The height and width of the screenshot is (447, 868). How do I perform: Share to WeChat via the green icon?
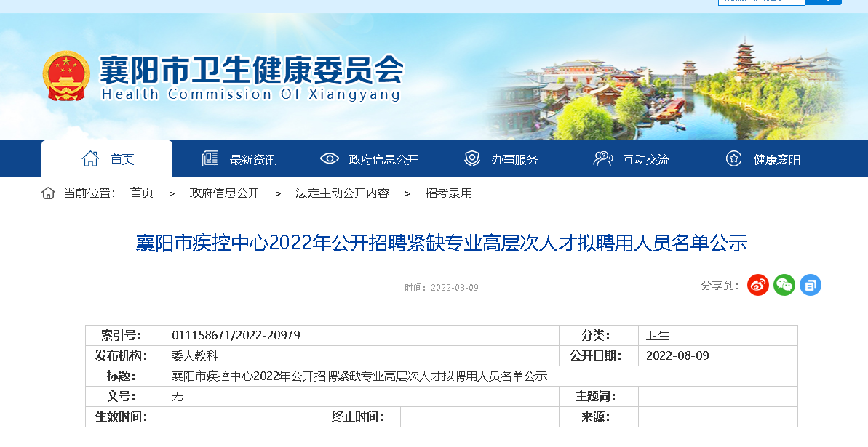coord(784,285)
